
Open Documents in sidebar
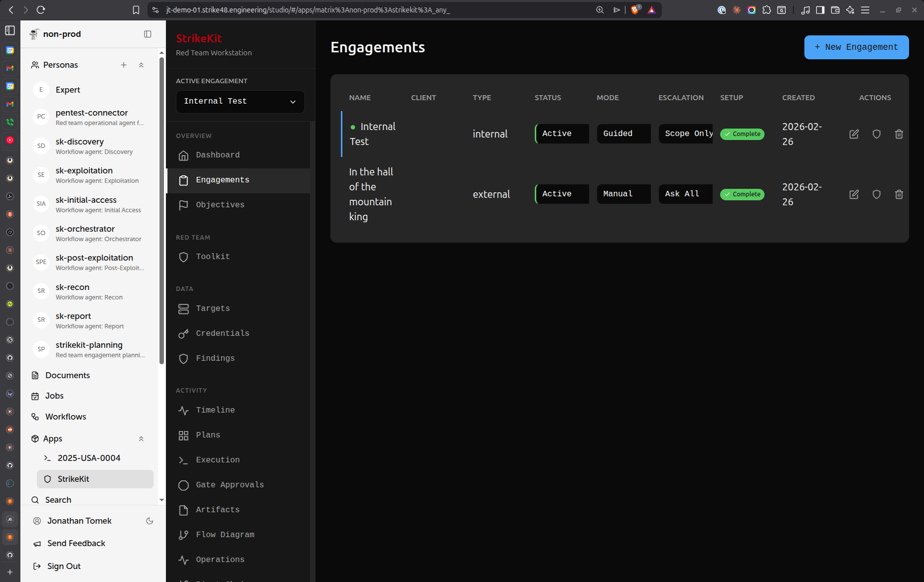(x=67, y=375)
